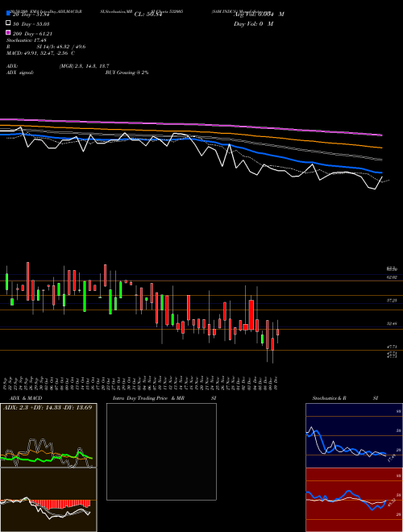Screen dimensions: 403x532
Task: Click the 52.49 price axis label
Action: (392, 324)
